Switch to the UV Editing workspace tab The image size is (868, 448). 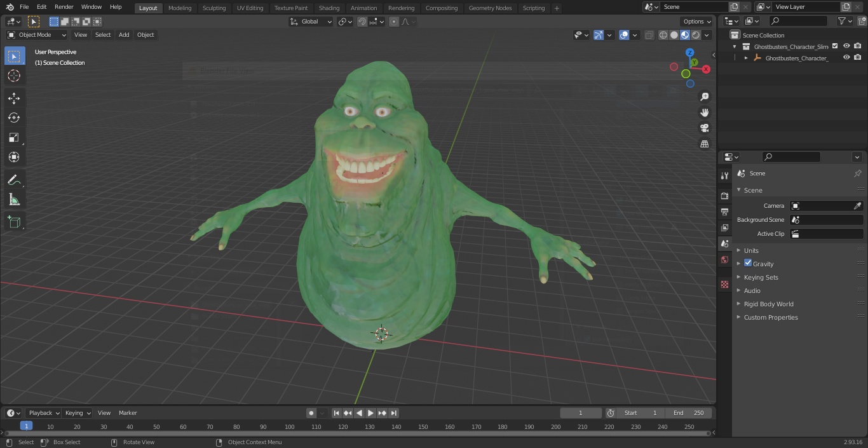(x=250, y=8)
